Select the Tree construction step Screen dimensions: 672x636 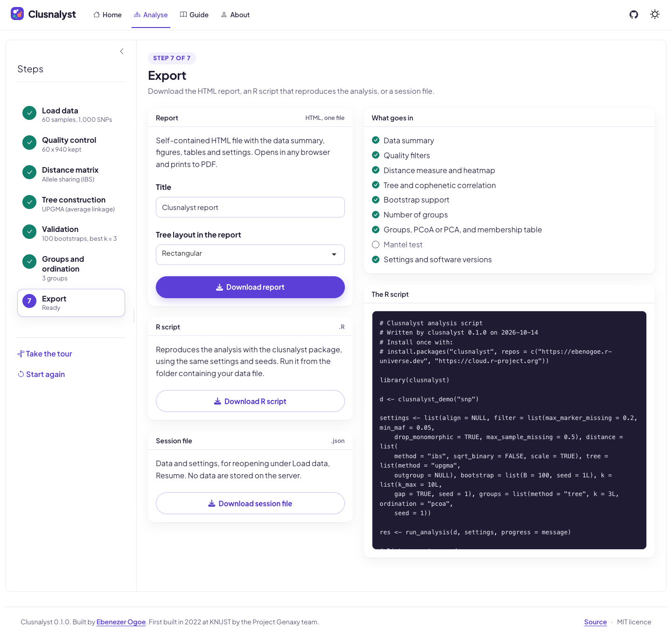tap(71, 204)
